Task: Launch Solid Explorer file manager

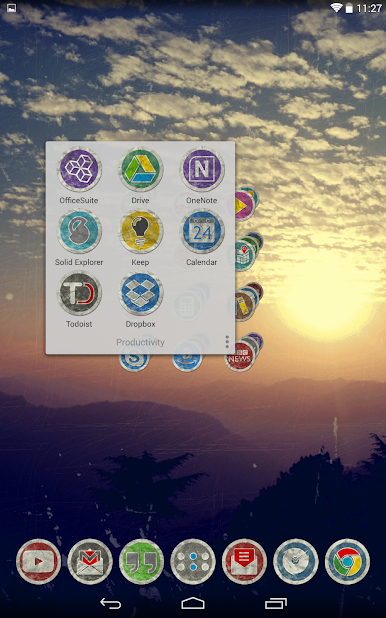Action: [x=79, y=231]
